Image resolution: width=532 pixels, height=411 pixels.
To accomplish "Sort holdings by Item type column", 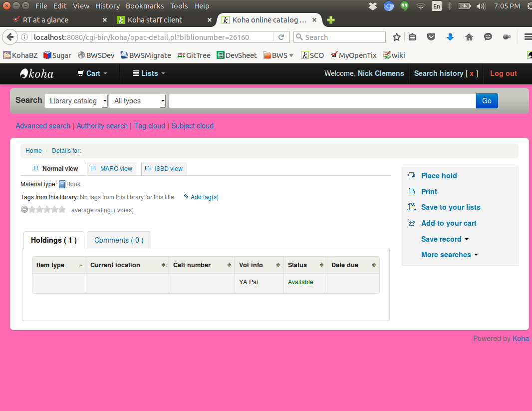I will (59, 265).
